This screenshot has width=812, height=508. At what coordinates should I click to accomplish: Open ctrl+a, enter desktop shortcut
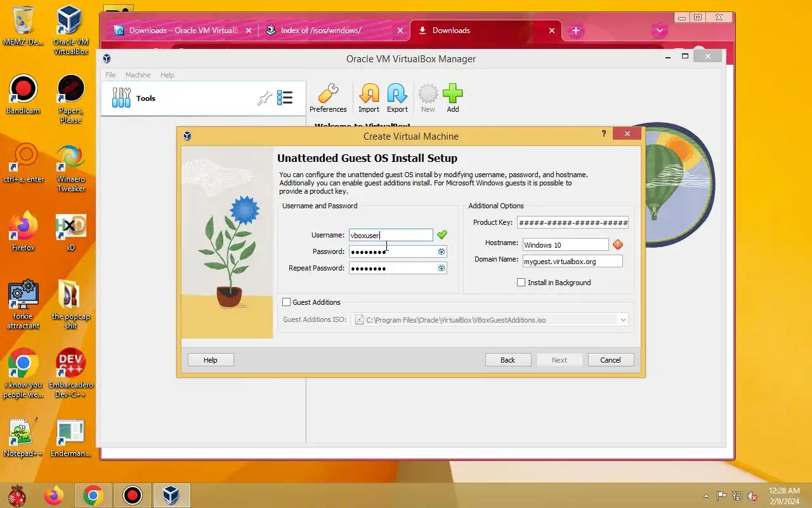pyautogui.click(x=24, y=163)
